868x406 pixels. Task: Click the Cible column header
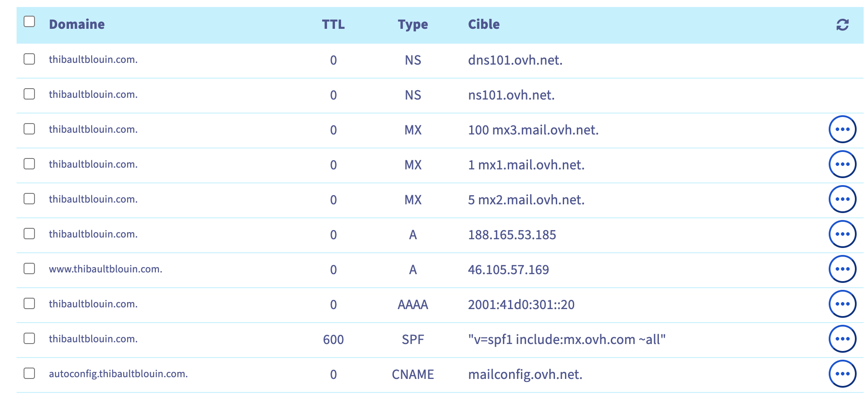point(484,24)
